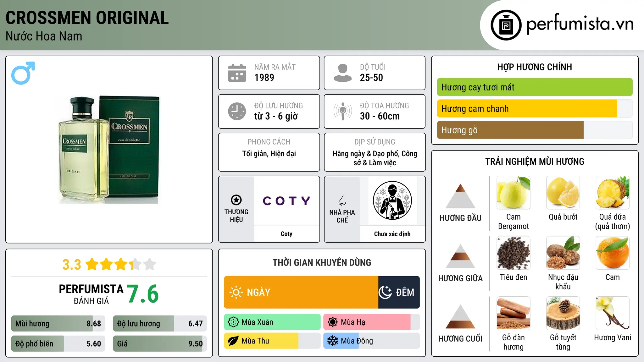This screenshot has width=644, height=362.
Task: Select the Nhục đậu khấu nutmeg image
Action: 563,253
